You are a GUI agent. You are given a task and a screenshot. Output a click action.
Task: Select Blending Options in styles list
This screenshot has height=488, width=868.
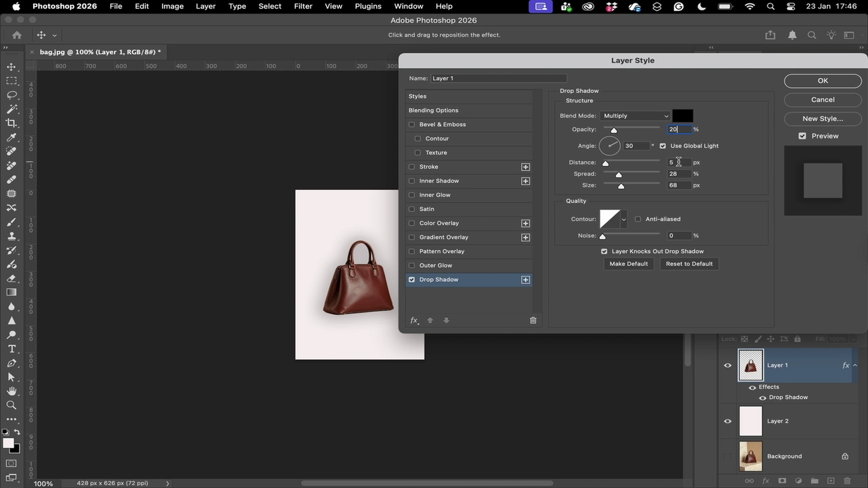pyautogui.click(x=433, y=110)
